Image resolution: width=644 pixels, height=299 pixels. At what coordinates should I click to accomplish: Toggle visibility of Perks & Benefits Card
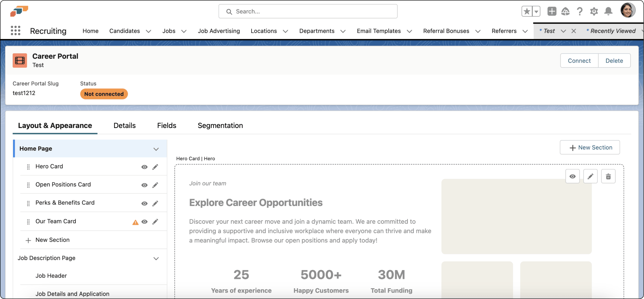[145, 204]
